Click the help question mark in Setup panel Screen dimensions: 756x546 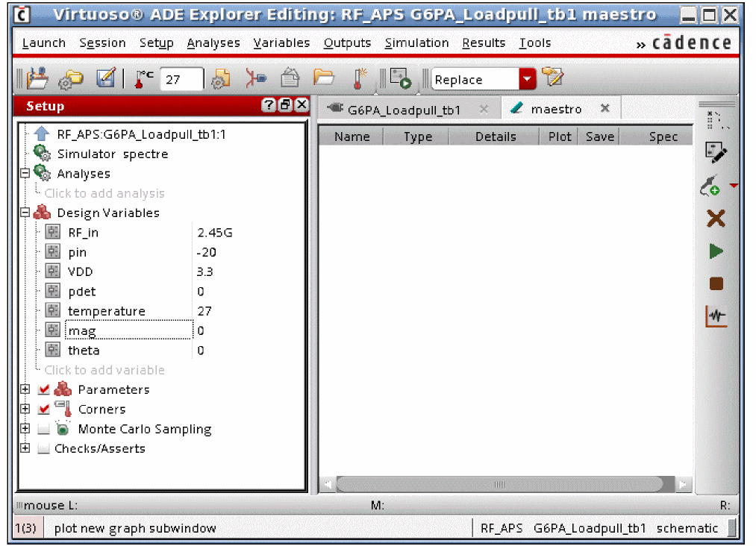(269, 105)
